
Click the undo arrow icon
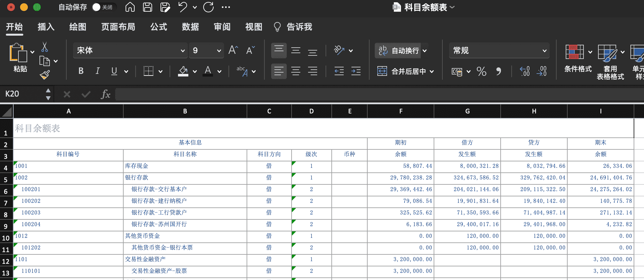coord(183,7)
